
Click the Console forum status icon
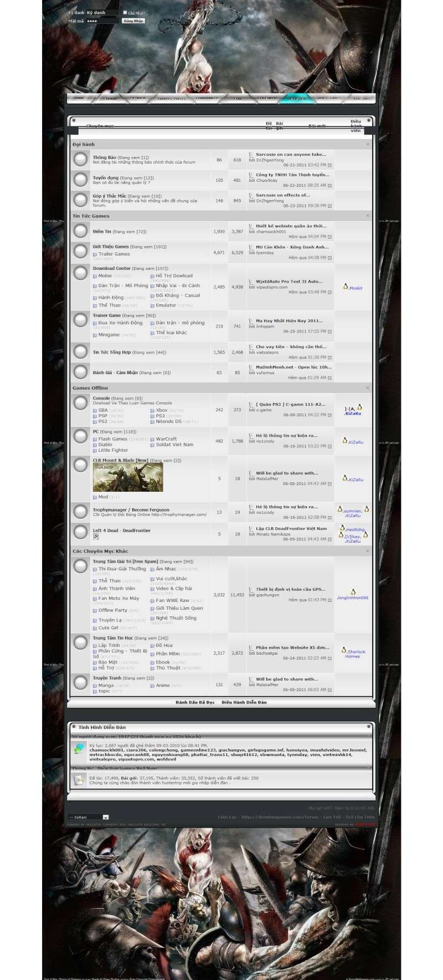[81, 403]
